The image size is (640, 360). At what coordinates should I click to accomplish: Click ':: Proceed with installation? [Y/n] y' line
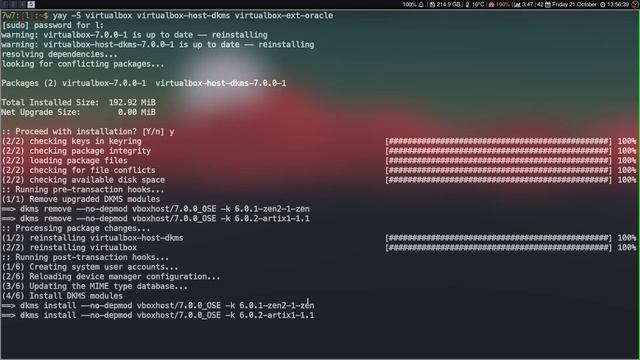(88, 131)
